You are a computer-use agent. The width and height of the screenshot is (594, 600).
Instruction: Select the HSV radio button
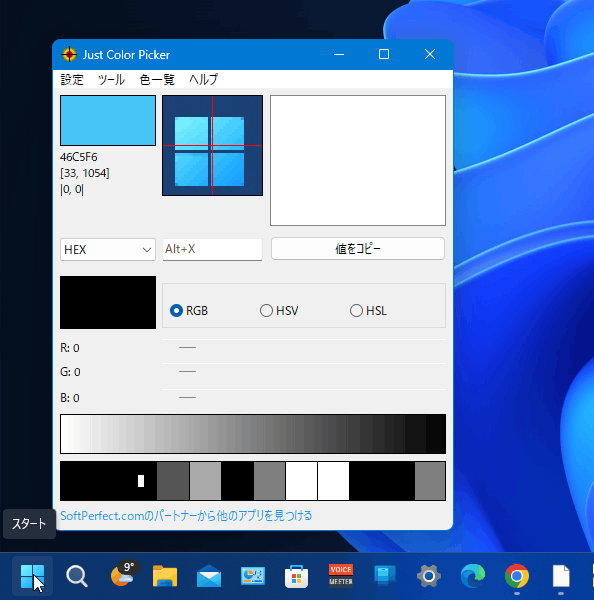pyautogui.click(x=266, y=310)
